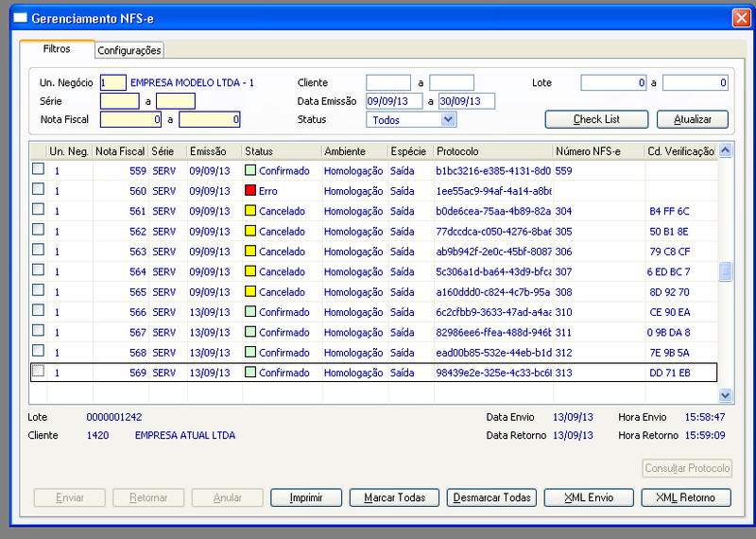Click the first Cliente filter field
The width and height of the screenshot is (756, 539).
(x=388, y=82)
